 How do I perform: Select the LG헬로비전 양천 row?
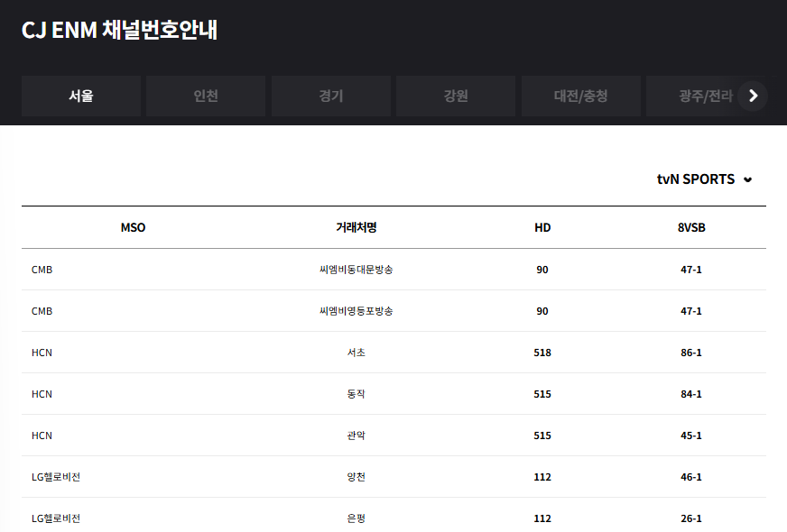click(x=357, y=476)
